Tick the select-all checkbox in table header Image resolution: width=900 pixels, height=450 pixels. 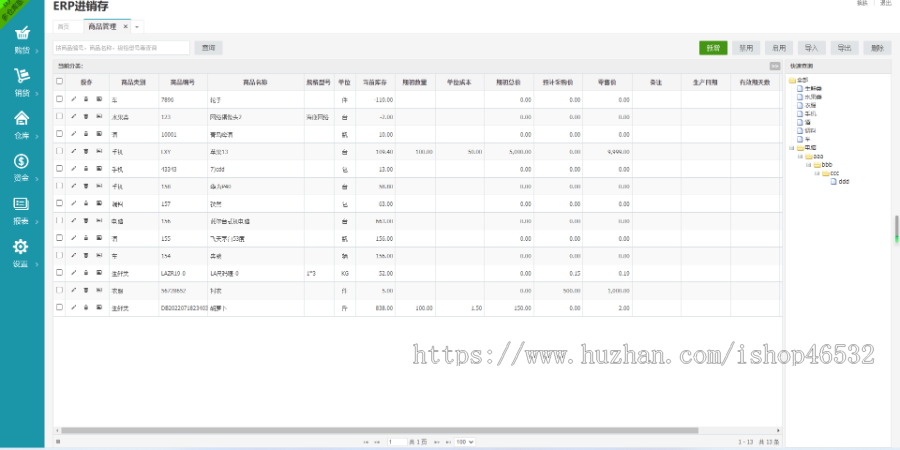coord(59,82)
